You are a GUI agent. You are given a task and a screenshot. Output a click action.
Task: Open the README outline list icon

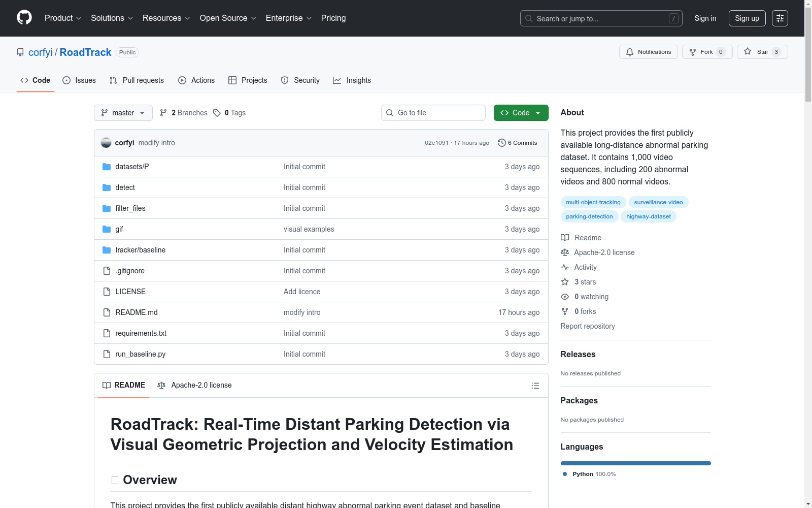pyautogui.click(x=535, y=386)
